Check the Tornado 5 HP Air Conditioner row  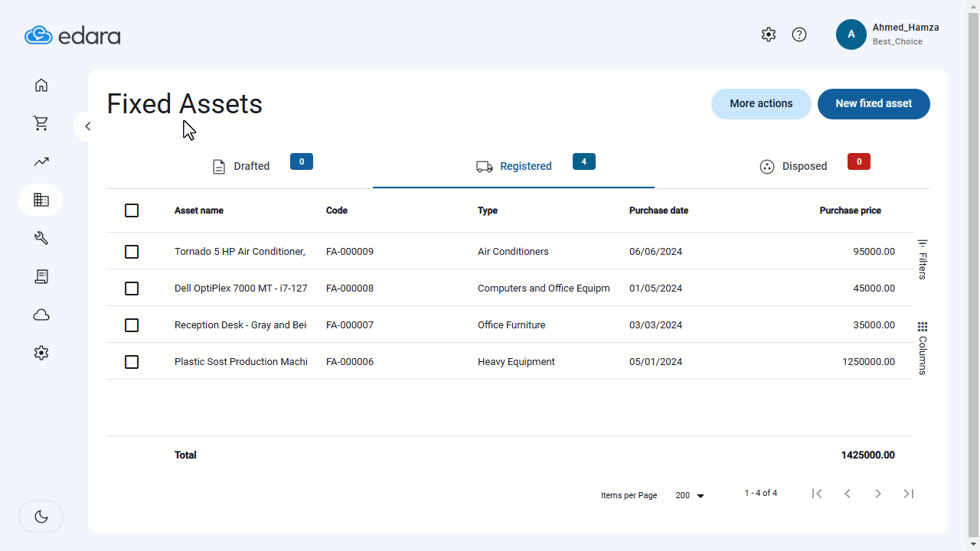(132, 252)
